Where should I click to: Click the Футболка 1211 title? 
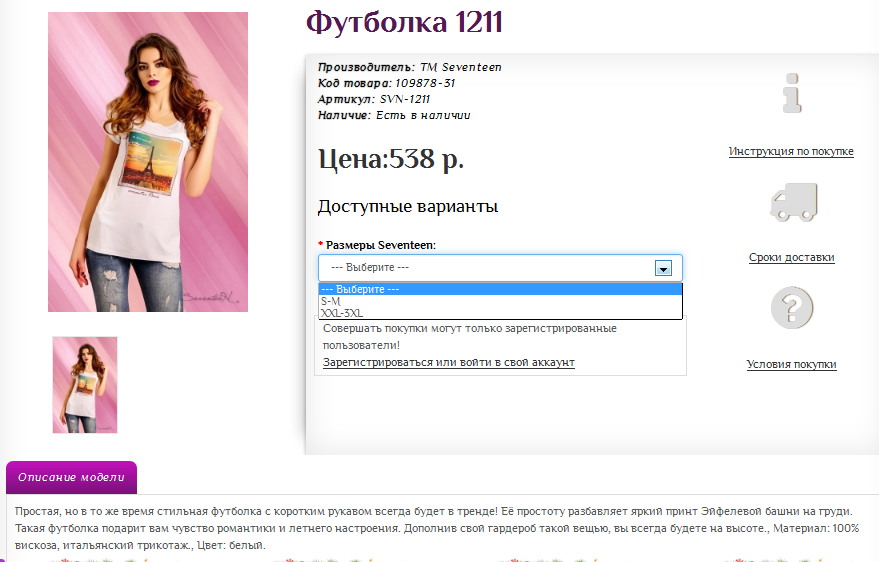click(404, 23)
